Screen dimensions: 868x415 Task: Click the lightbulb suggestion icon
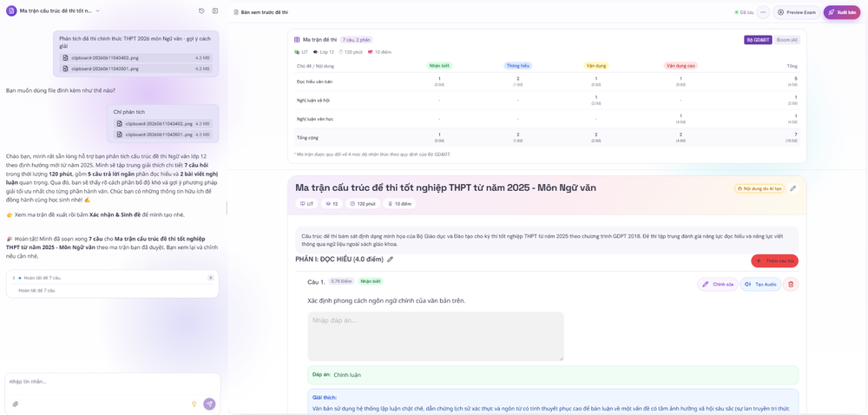(x=194, y=404)
